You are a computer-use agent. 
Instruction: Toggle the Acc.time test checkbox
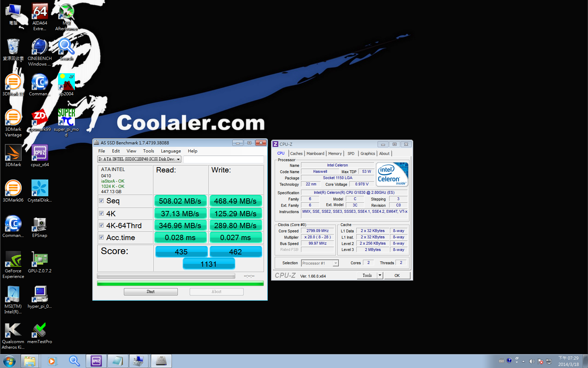pyautogui.click(x=101, y=237)
